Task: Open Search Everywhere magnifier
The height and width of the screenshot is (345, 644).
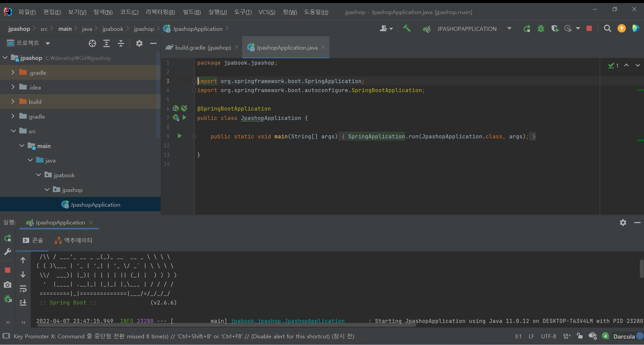Action: [607, 28]
